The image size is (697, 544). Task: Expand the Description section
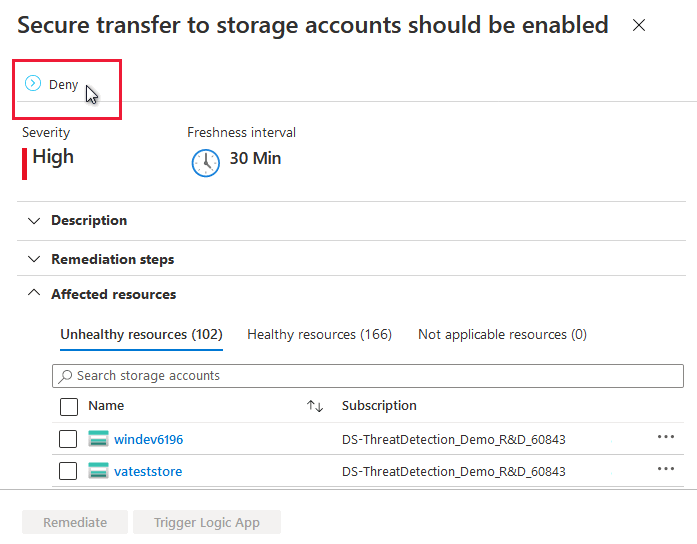[34, 220]
